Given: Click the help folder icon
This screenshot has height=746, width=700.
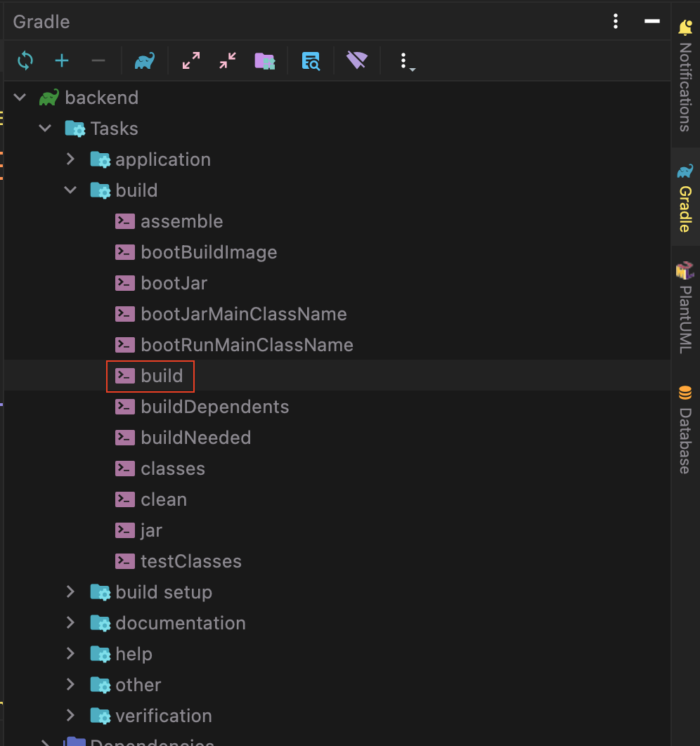Looking at the screenshot, I should click(x=100, y=654).
